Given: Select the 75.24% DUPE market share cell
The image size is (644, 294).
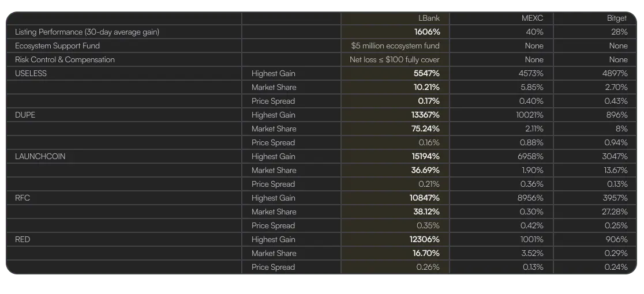Looking at the screenshot, I should [426, 129].
